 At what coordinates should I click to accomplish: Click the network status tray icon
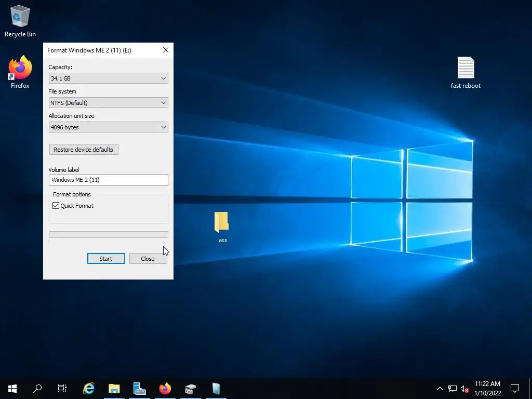pos(453,389)
